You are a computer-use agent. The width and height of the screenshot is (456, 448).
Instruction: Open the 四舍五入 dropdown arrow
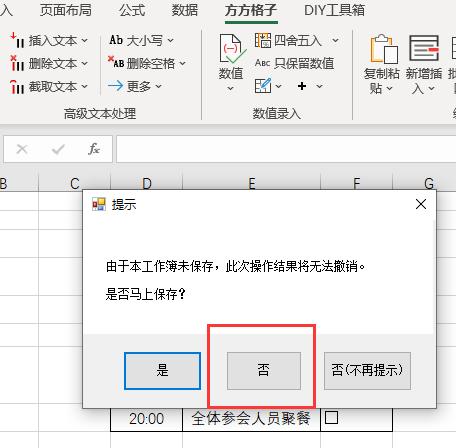335,41
